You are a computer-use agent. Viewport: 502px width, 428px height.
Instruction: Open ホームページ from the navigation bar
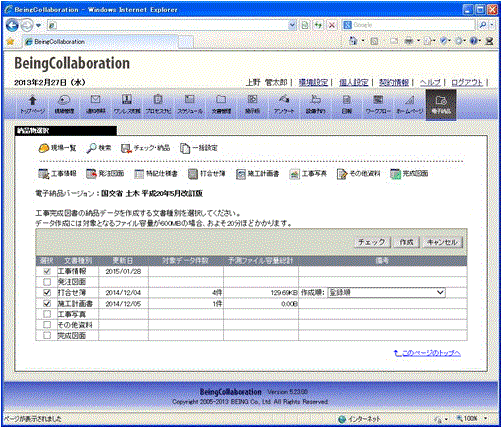[410, 104]
